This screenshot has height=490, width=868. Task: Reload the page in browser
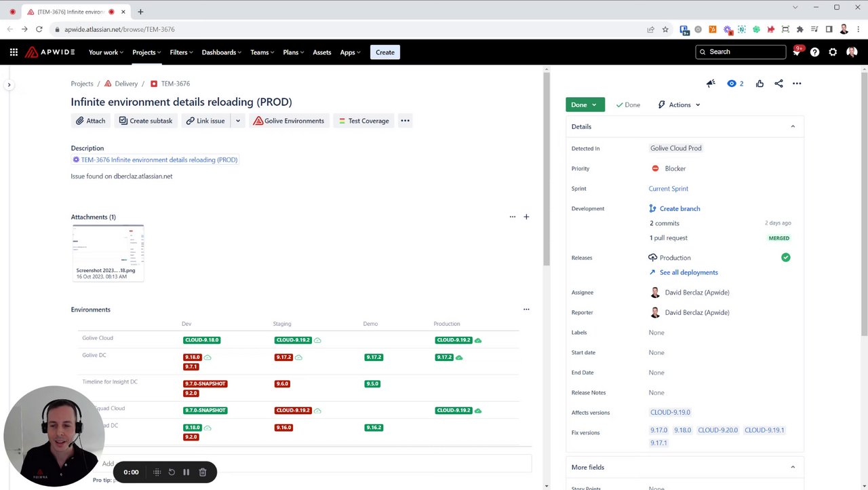coord(39,29)
